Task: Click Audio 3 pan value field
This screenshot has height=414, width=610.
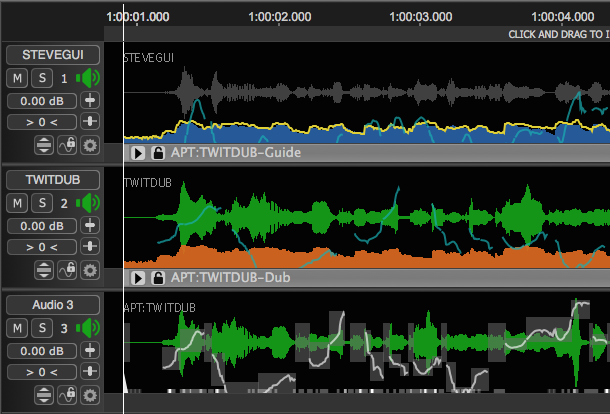Action: tap(41, 372)
